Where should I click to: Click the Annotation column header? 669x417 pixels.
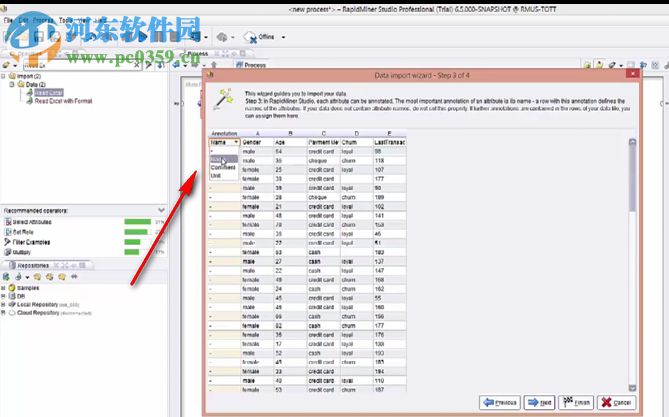(224, 133)
